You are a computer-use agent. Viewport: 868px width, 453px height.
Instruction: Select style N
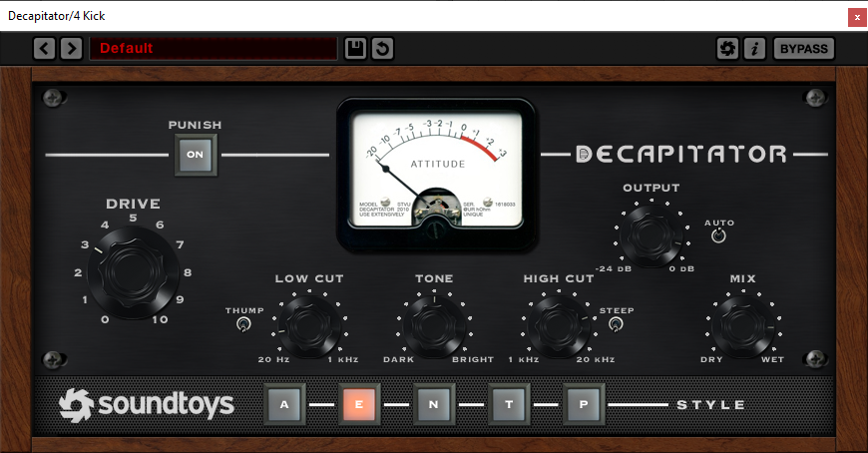click(x=434, y=404)
